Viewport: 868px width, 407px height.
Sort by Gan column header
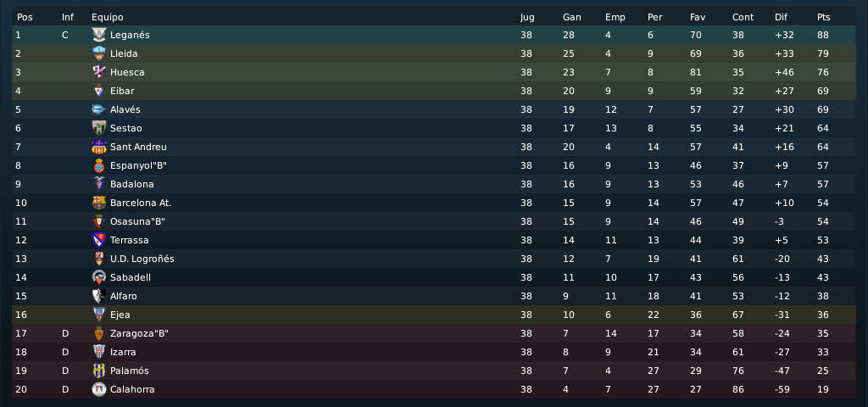click(x=572, y=17)
